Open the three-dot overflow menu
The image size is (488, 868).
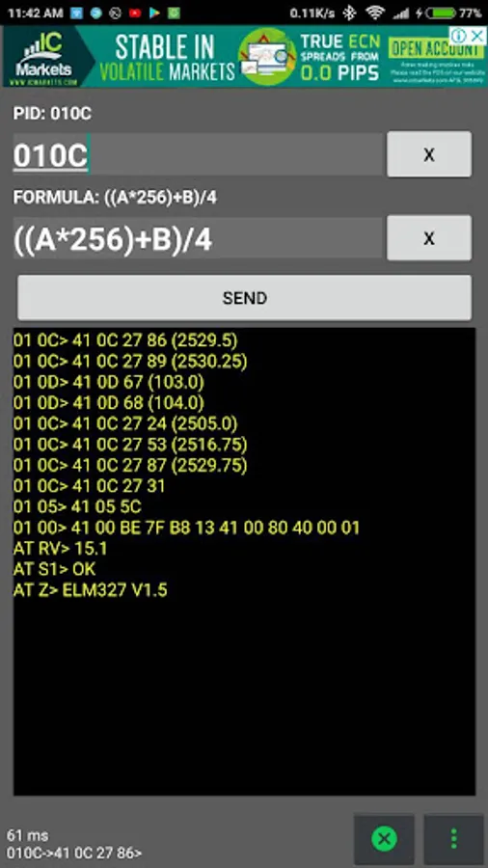pyautogui.click(x=453, y=839)
